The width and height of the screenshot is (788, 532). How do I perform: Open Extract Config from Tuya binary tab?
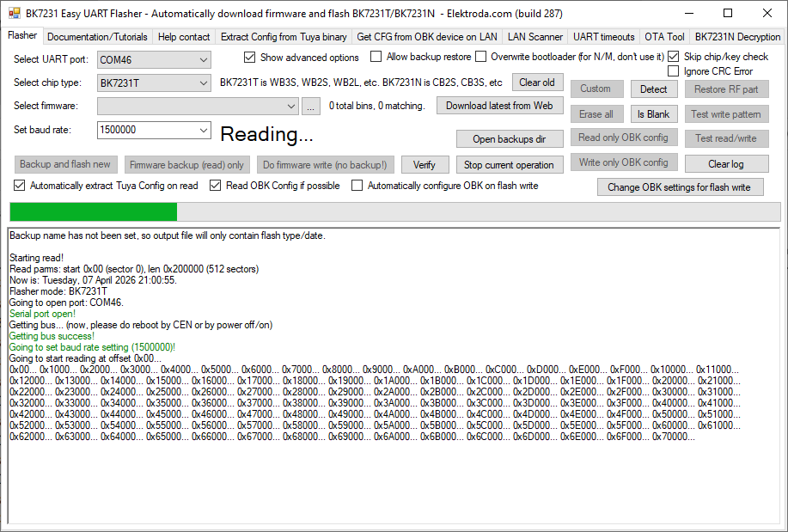click(x=284, y=37)
